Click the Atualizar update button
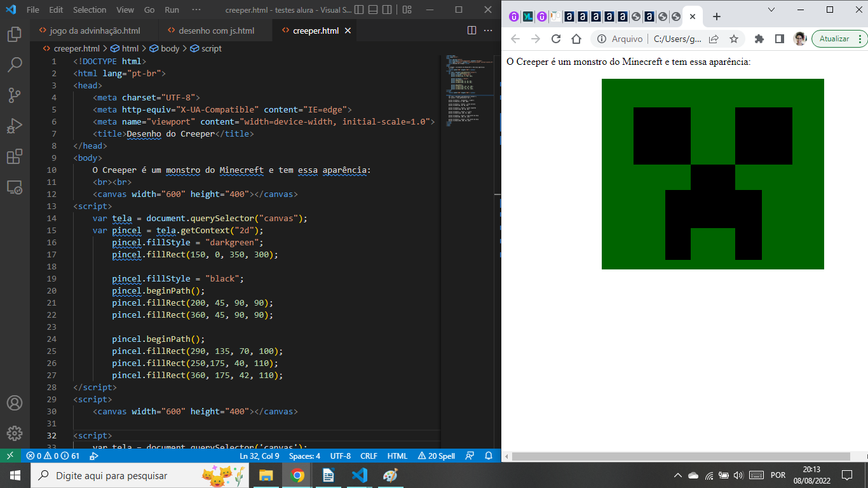The width and height of the screenshot is (868, 488). click(x=839, y=39)
